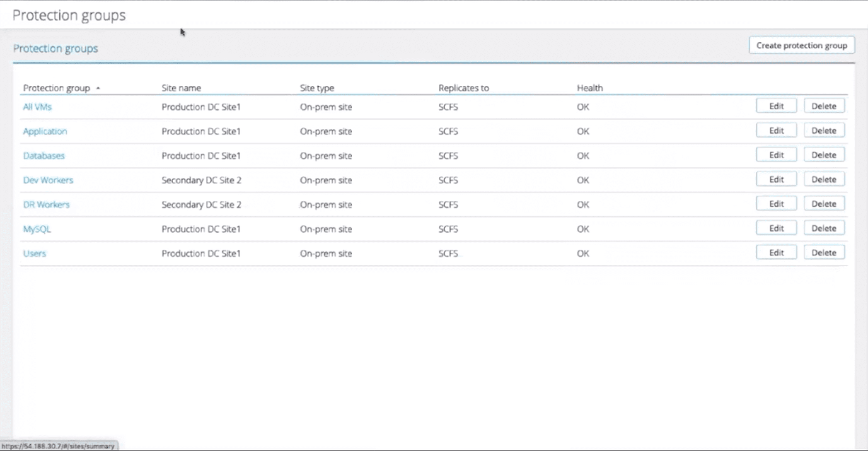Viewport: 868px width, 451px height.
Task: Open the Application protection group link
Action: tap(45, 131)
